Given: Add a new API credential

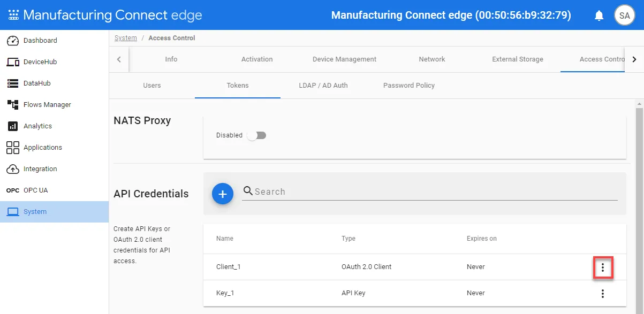Looking at the screenshot, I should point(223,194).
